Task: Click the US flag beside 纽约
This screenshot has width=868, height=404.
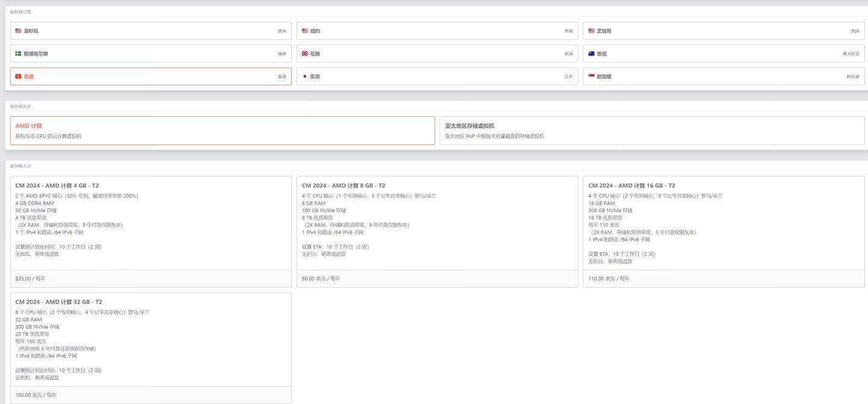Action: 305,31
